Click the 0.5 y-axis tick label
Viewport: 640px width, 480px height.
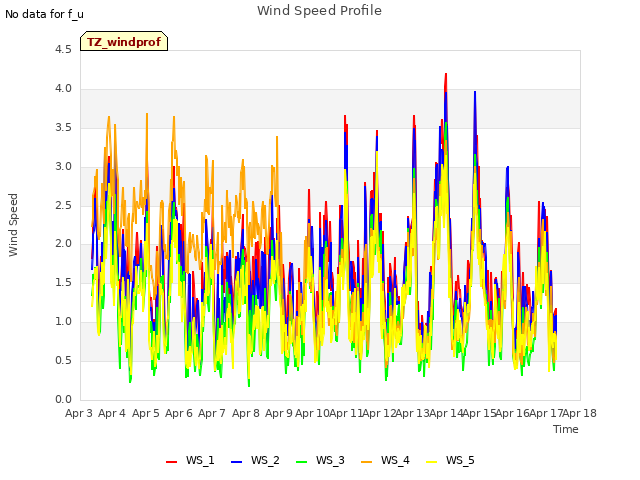pos(63,360)
